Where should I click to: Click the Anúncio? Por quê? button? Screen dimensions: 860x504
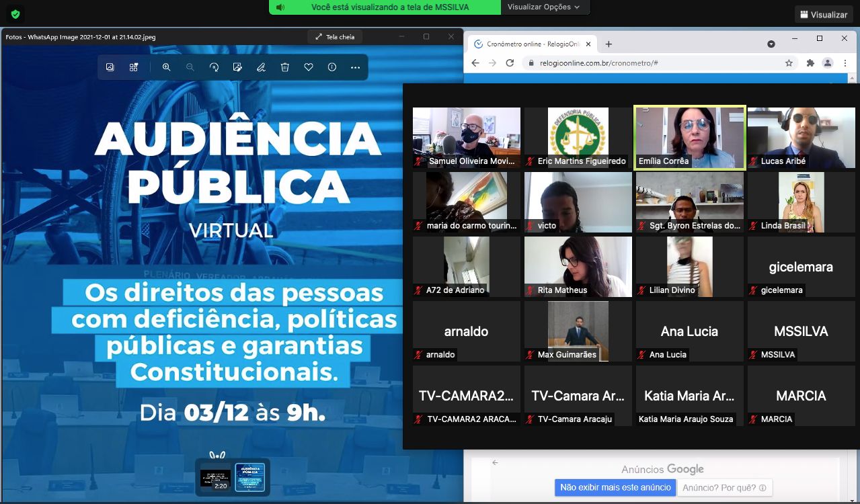724,488
